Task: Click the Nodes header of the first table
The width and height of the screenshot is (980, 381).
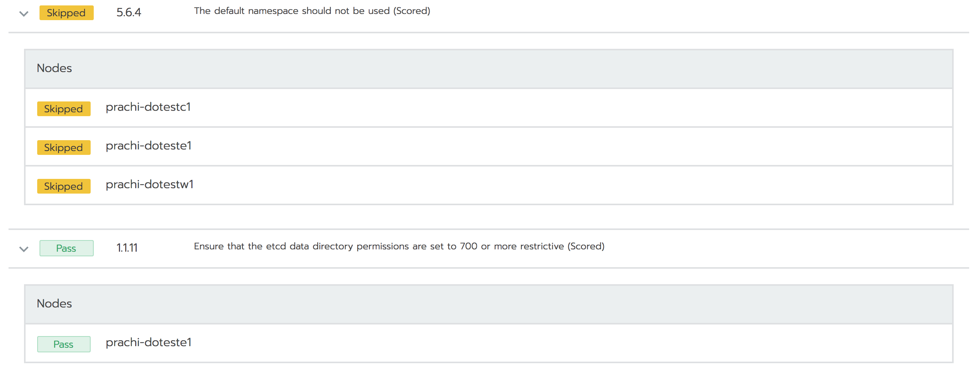Action: [54, 68]
